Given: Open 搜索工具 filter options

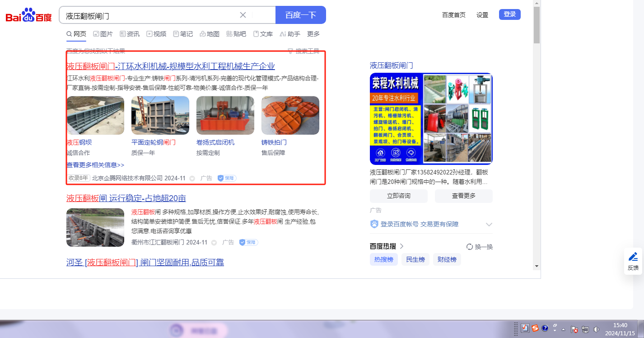Looking at the screenshot, I should 303,51.
